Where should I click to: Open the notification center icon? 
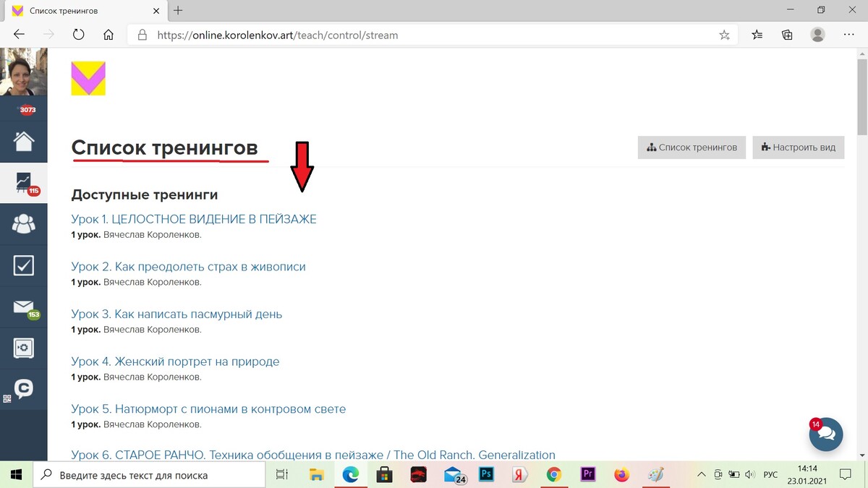coord(845,474)
